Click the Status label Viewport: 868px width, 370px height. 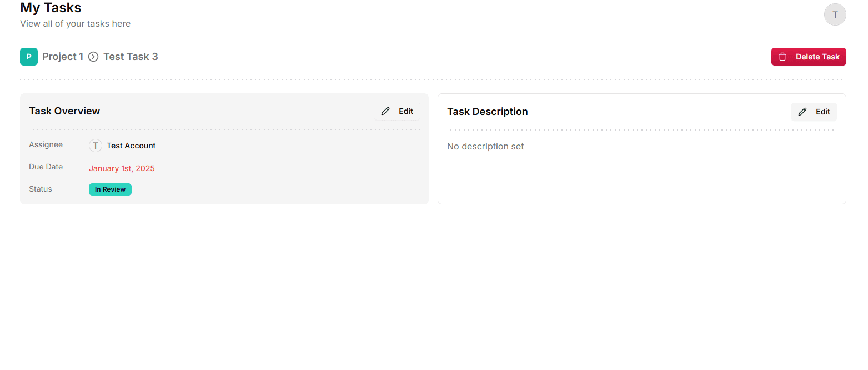click(41, 189)
